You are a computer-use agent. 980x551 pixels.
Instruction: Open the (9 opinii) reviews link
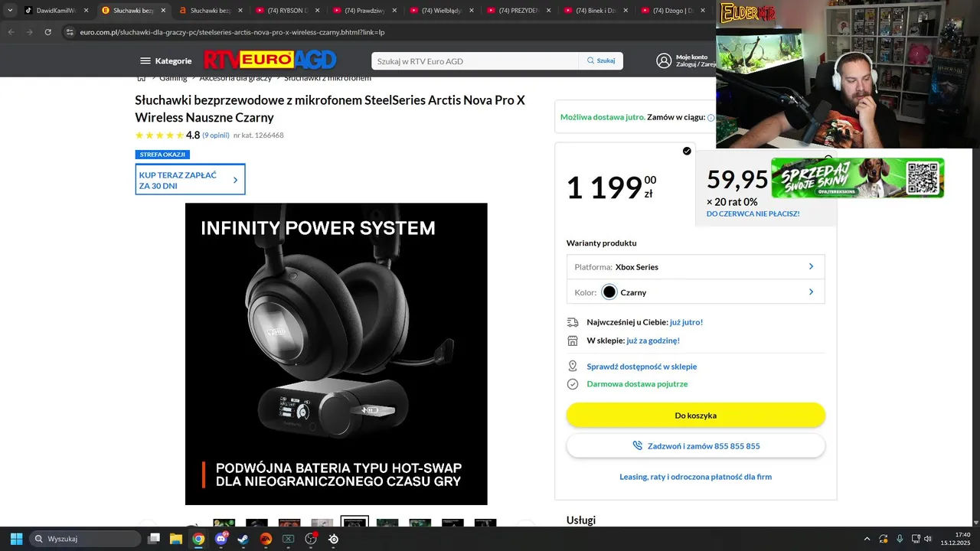click(x=216, y=135)
